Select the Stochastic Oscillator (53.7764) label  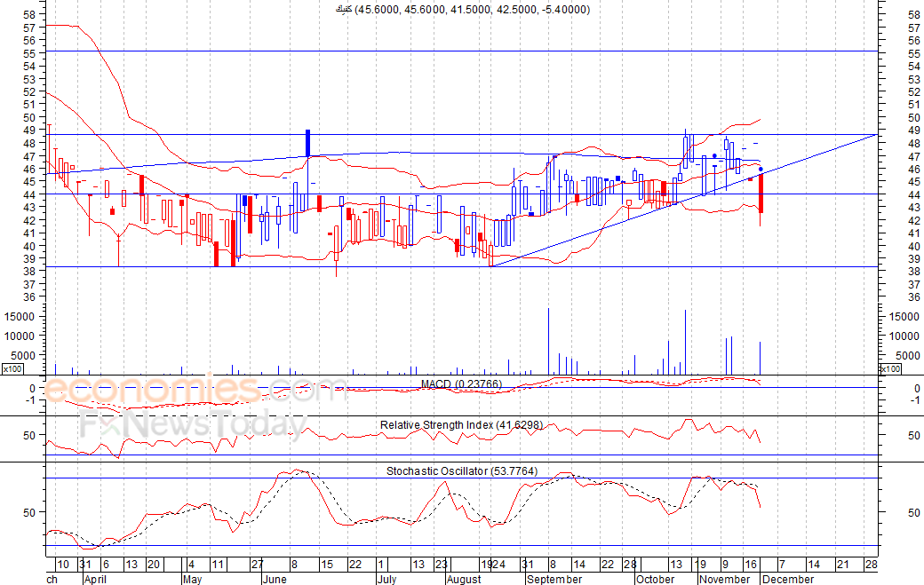462,470
